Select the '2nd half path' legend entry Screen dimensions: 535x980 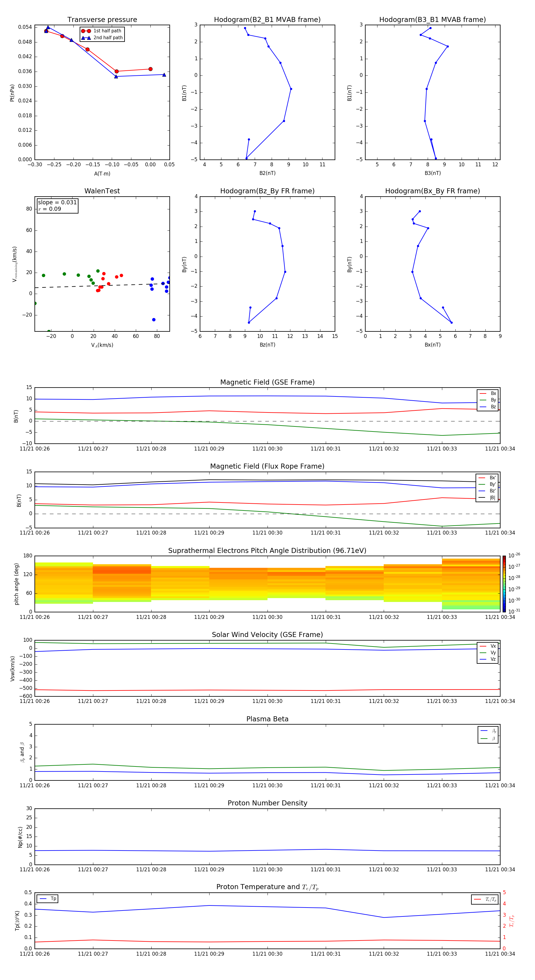tap(102, 38)
